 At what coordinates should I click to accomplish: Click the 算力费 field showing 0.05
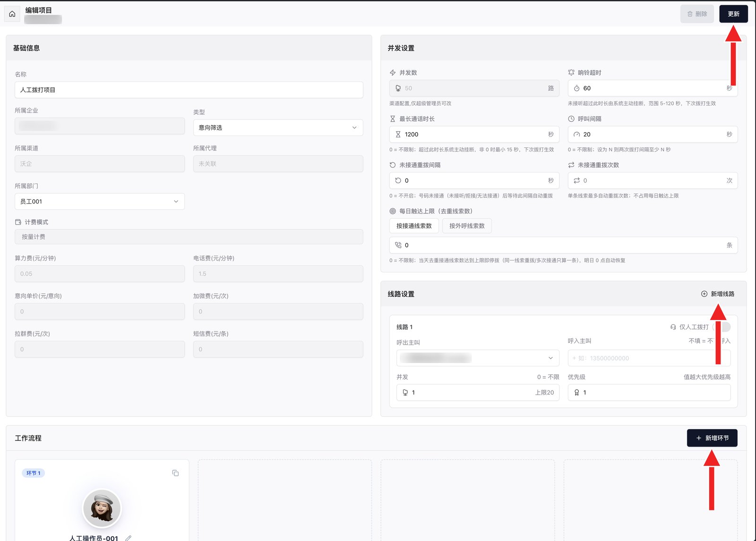tap(100, 274)
